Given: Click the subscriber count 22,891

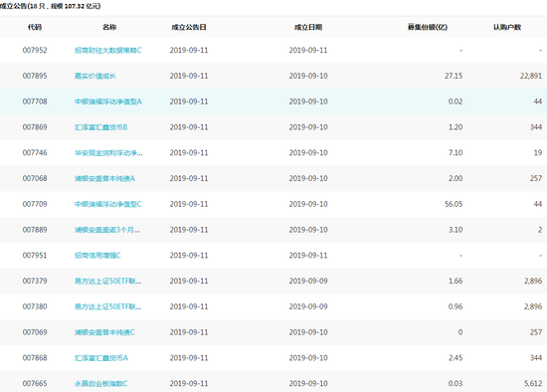Looking at the screenshot, I should (531, 76).
